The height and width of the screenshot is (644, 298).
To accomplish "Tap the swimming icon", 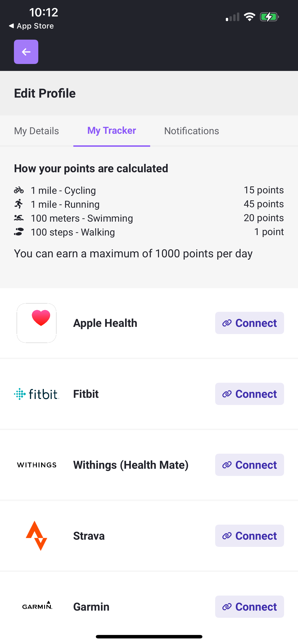I will 19,218.
